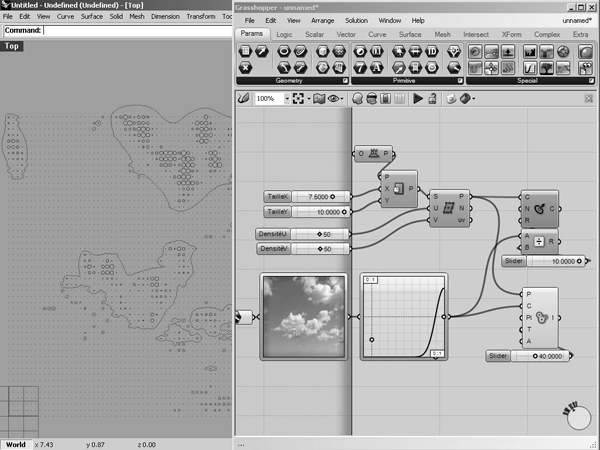Enable shaded preview head icon
600x450 pixels.
pyautogui.click(x=357, y=99)
